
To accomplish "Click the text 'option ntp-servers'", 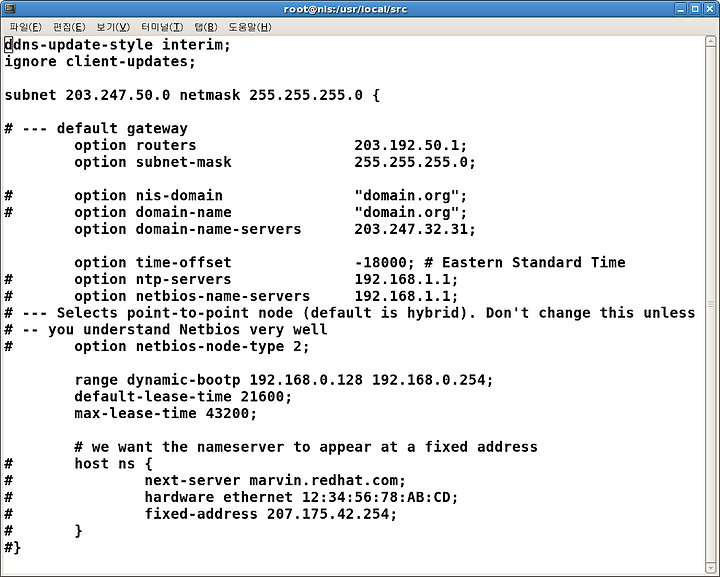I will coord(153,280).
